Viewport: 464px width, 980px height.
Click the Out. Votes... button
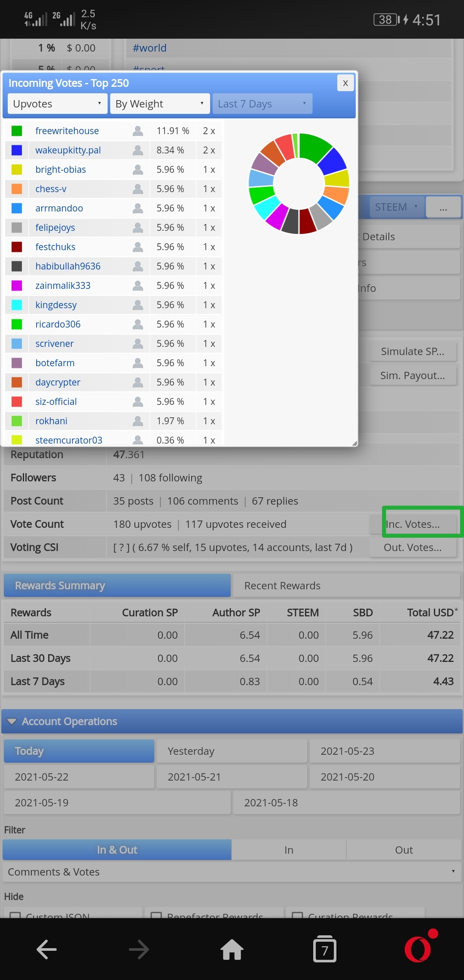point(412,547)
